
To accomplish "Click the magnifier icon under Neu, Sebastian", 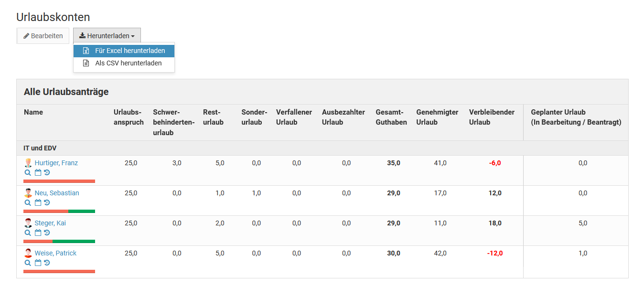I will 28,202.
